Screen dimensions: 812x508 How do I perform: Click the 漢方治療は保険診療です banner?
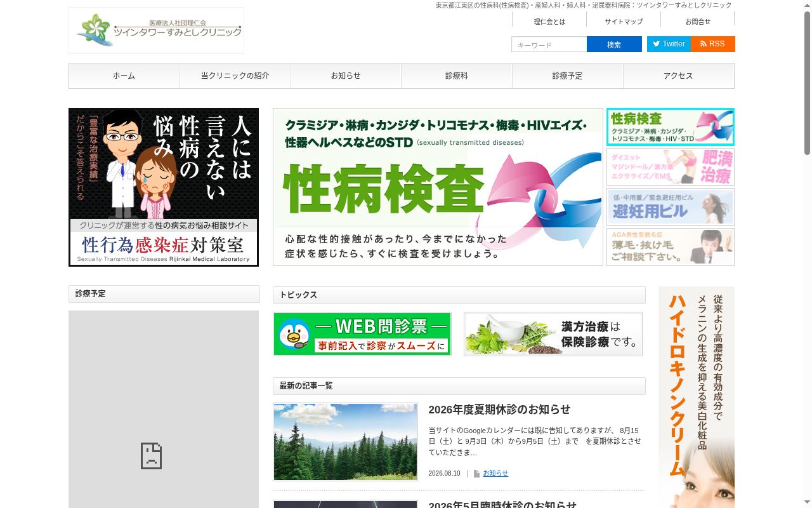pos(553,334)
